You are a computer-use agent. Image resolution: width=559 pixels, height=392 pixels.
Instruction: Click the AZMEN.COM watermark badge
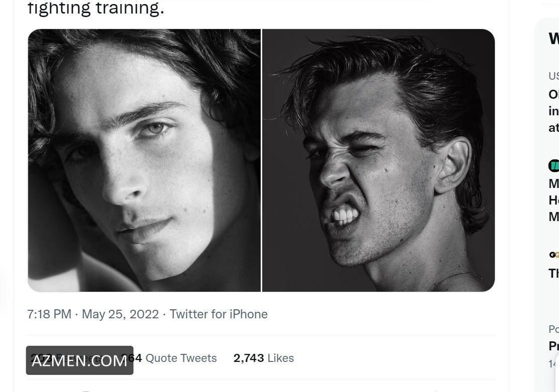coord(79,360)
